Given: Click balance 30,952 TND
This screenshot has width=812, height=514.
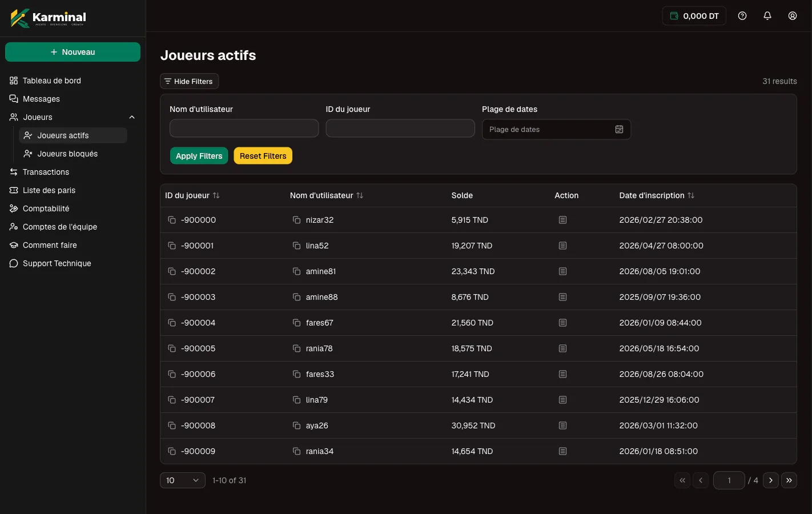Looking at the screenshot, I should pyautogui.click(x=473, y=425).
